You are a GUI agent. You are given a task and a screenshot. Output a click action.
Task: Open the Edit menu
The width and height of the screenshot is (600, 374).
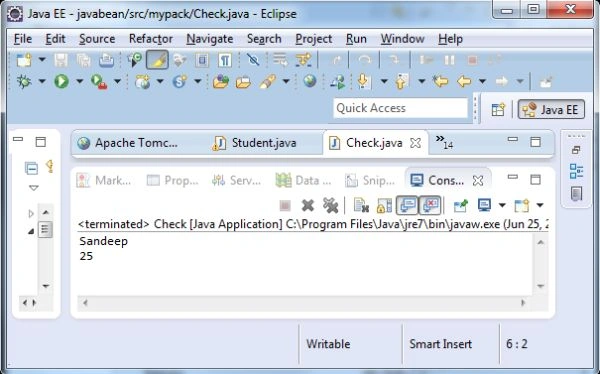55,39
